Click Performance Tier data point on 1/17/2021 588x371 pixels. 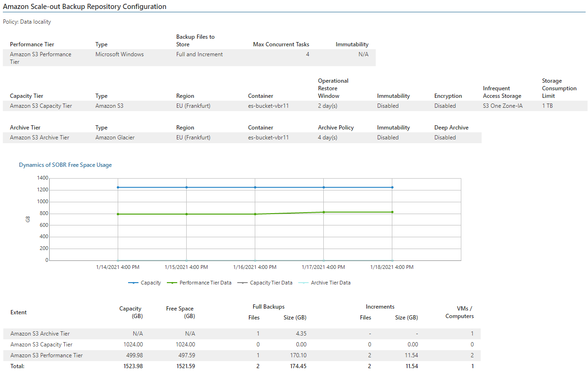pos(324,212)
